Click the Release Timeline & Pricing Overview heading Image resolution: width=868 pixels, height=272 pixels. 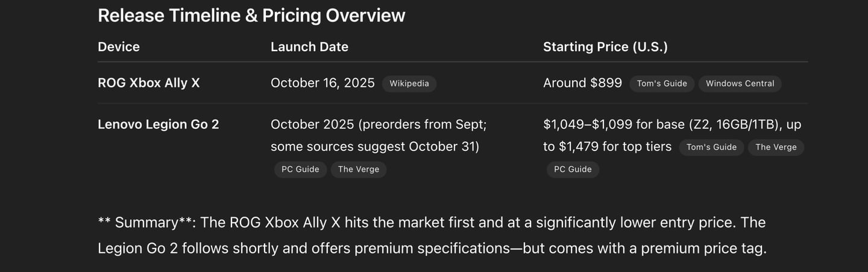[251, 16]
